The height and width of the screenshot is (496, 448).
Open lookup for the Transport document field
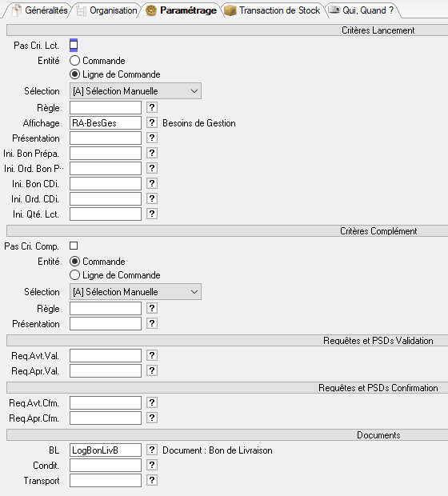click(x=152, y=480)
